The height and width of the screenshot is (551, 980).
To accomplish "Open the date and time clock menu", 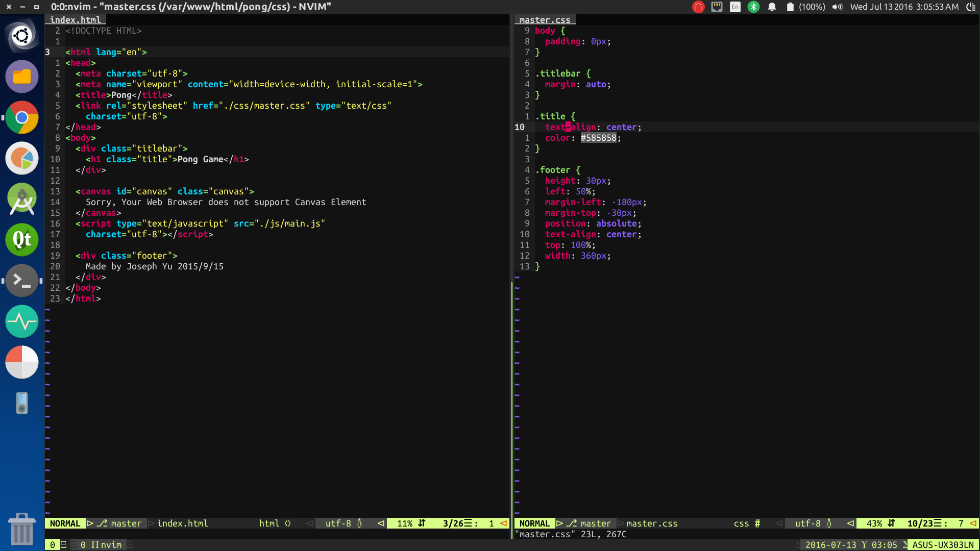I will point(904,7).
